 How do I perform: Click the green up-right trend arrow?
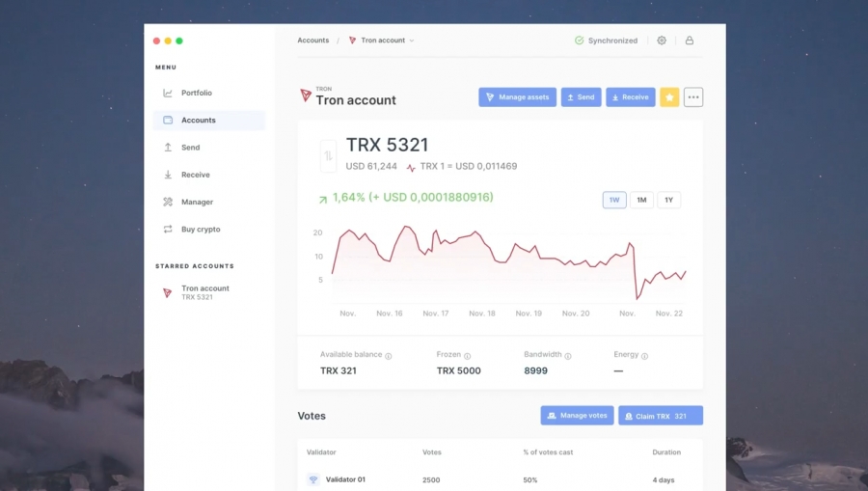[x=323, y=200]
